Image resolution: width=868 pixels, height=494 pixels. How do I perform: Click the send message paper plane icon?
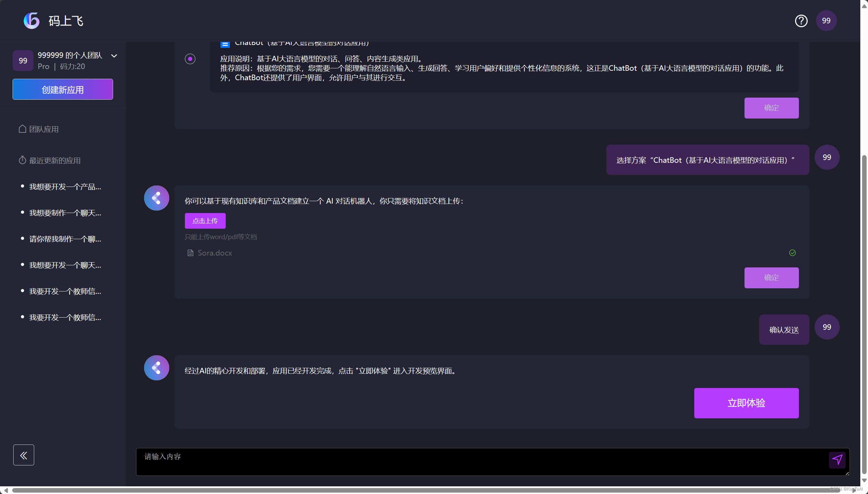tap(837, 459)
